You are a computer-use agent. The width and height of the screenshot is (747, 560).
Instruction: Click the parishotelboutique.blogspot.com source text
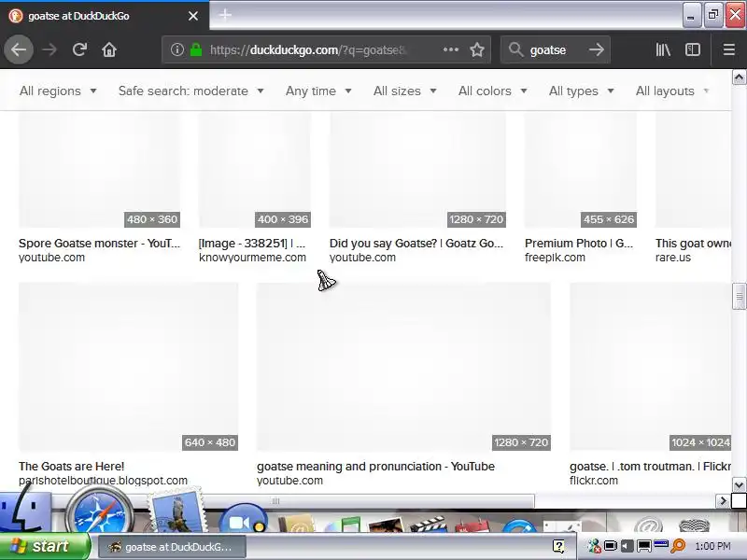(x=103, y=481)
